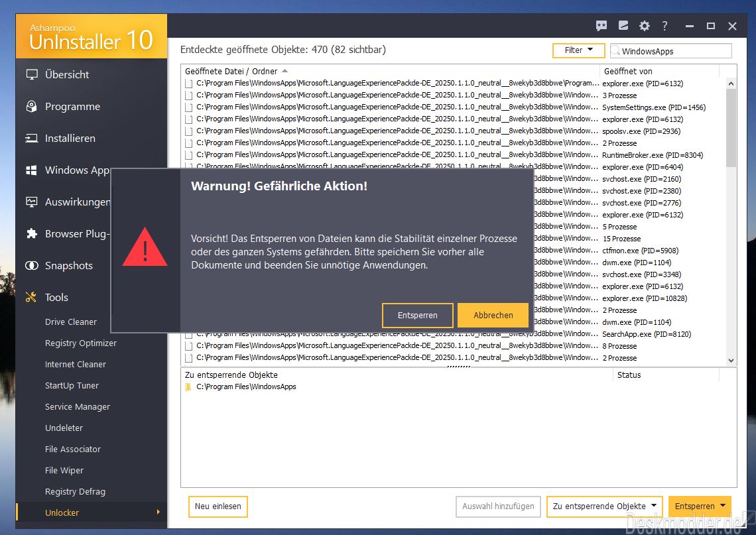
Task: Open the bottom Entsperren split-button arrow
Action: [x=723, y=506]
